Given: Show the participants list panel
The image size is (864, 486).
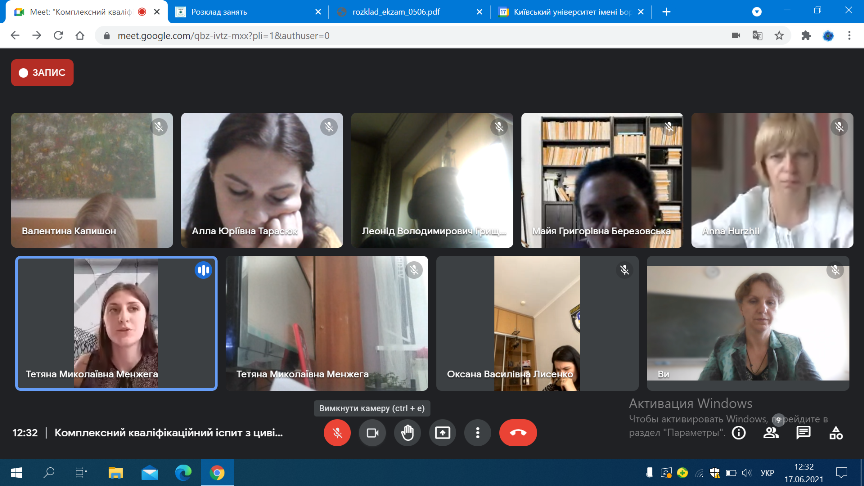Looking at the screenshot, I should point(771,433).
